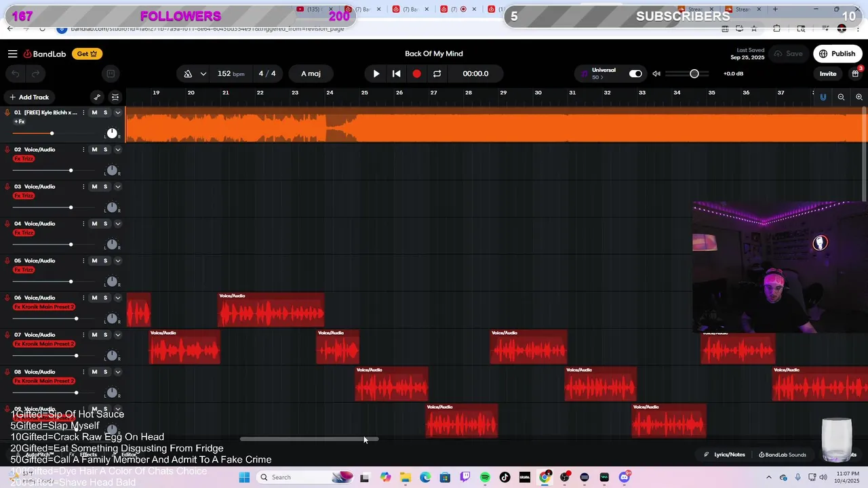Adjust the master volume slider knob

point(694,74)
